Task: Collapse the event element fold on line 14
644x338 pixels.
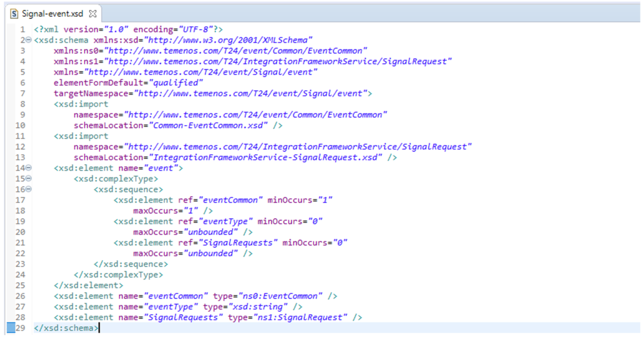Action: [x=29, y=168]
